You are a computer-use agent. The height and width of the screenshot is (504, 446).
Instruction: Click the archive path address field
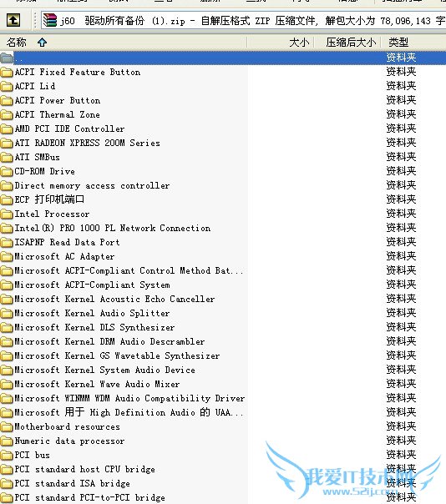244,21
